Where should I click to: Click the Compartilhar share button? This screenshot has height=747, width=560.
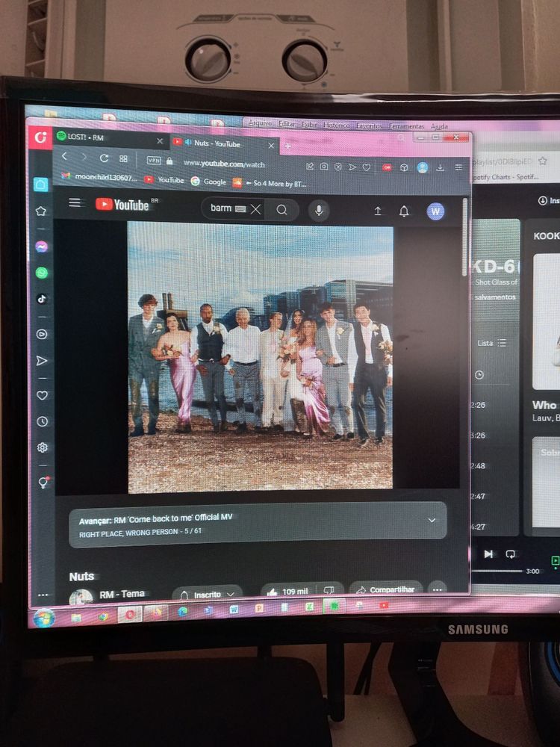click(386, 589)
